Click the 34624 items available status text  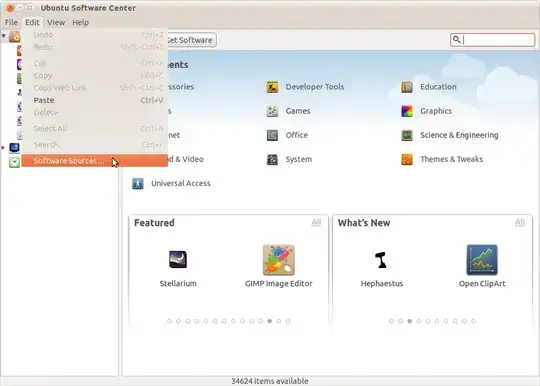pos(270,381)
